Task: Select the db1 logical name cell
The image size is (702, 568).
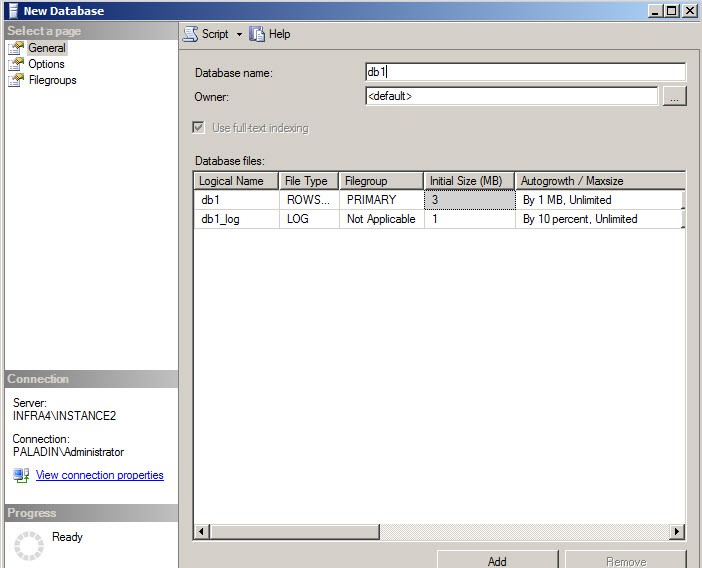Action: point(236,200)
